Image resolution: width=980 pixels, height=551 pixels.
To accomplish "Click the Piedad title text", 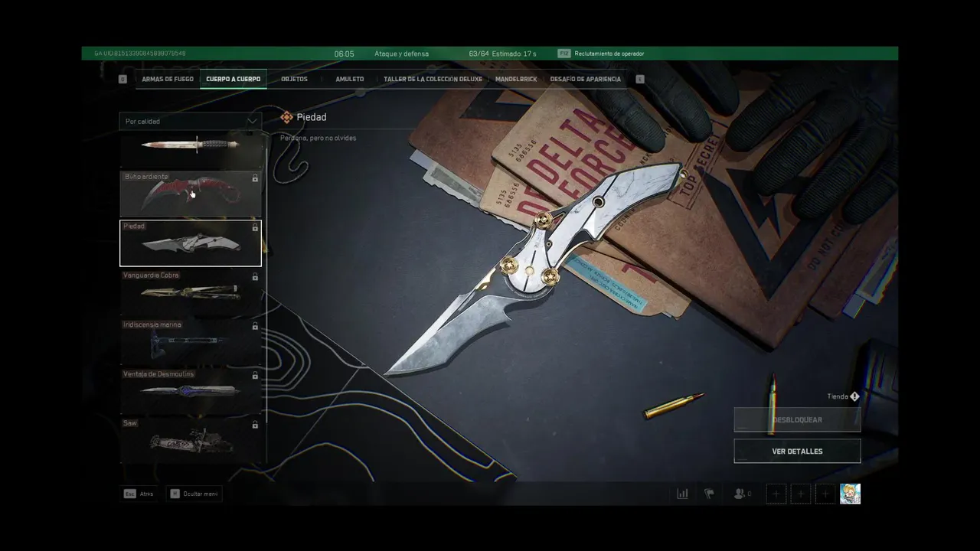I will point(312,117).
